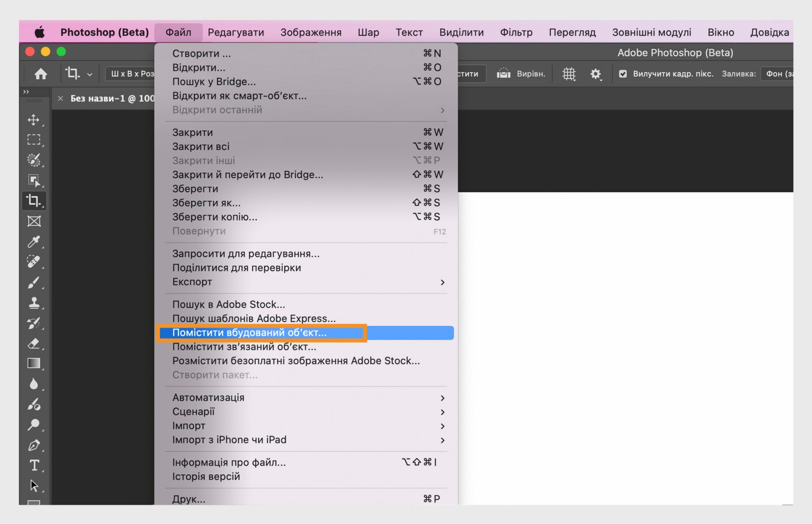812x524 pixels.
Task: Open the Фільтр menu
Action: (516, 32)
